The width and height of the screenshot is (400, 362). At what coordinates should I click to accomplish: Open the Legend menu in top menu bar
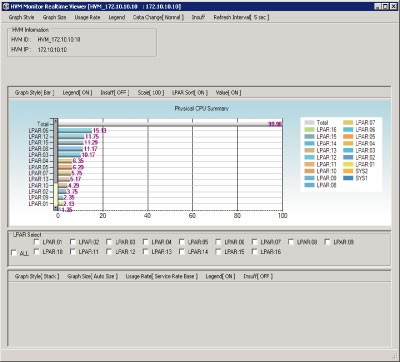117,17
